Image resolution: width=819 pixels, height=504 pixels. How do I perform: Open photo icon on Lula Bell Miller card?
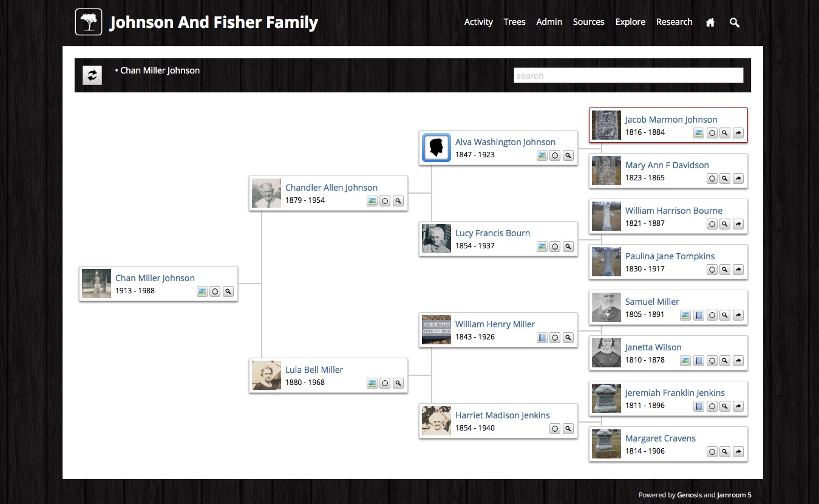coord(372,383)
